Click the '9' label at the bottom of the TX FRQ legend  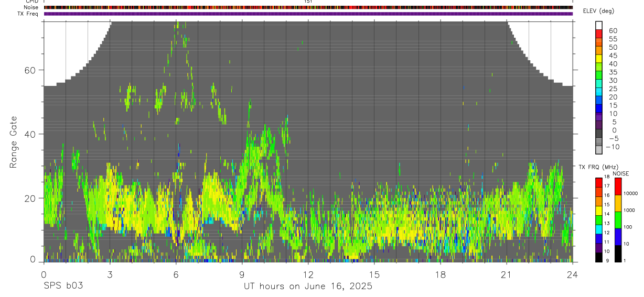pos(607,260)
